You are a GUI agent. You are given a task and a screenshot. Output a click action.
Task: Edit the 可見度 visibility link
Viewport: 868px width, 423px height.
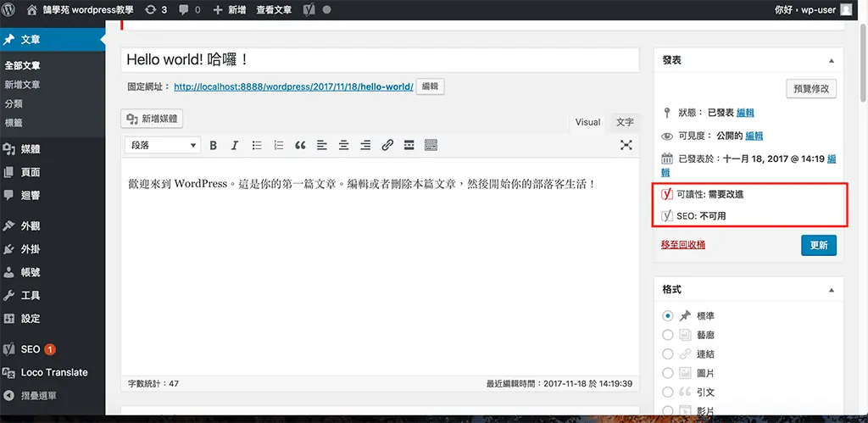coord(754,136)
